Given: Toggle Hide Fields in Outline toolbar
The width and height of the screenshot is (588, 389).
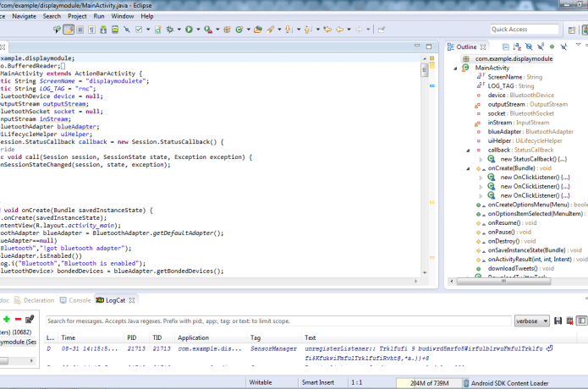Looking at the screenshot, I should coord(529,47).
